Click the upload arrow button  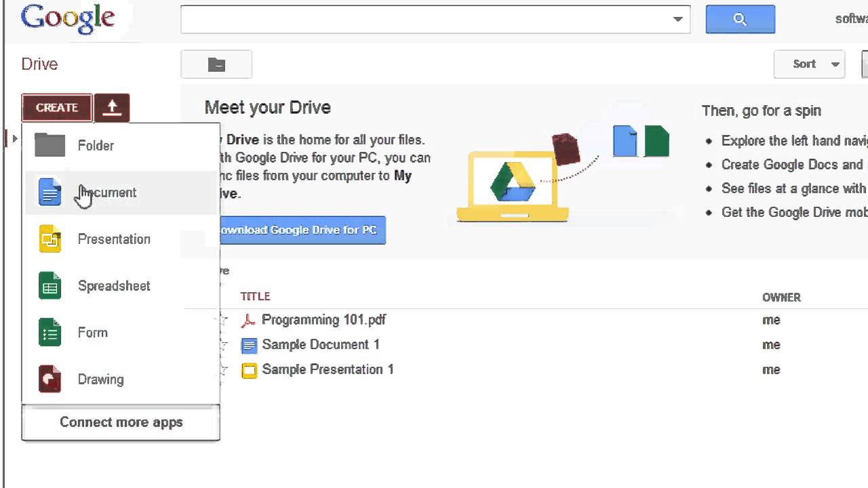pyautogui.click(x=112, y=108)
